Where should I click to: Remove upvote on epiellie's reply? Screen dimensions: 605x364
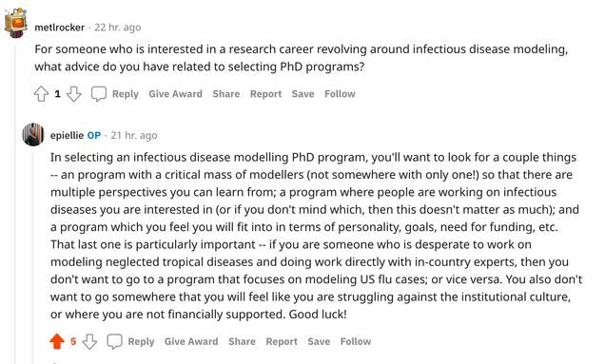tap(57, 341)
